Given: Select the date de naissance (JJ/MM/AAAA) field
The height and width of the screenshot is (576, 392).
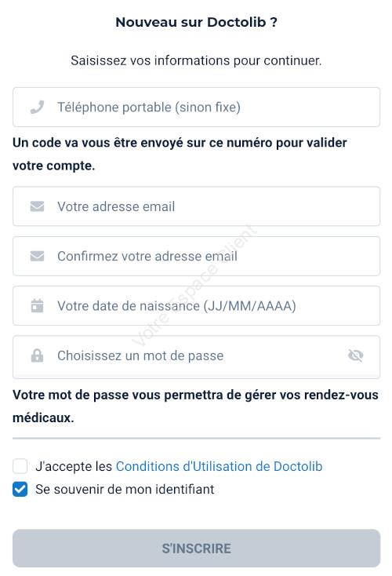Looking at the screenshot, I should (196, 305).
